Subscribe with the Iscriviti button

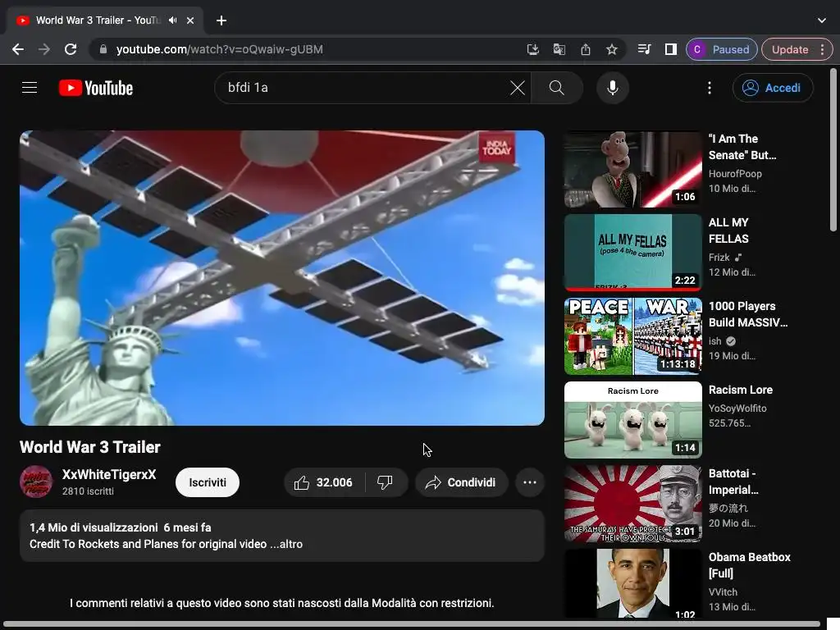coord(208,482)
